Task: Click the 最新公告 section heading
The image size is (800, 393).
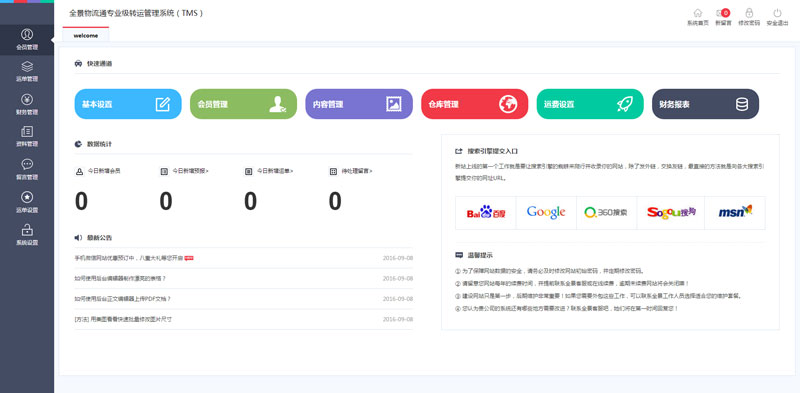Action: point(99,238)
